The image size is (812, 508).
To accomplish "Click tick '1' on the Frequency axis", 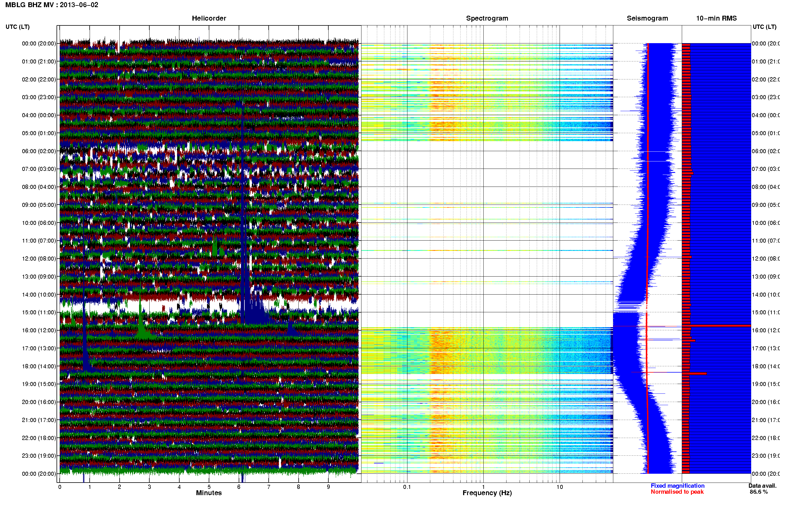I will (x=483, y=487).
